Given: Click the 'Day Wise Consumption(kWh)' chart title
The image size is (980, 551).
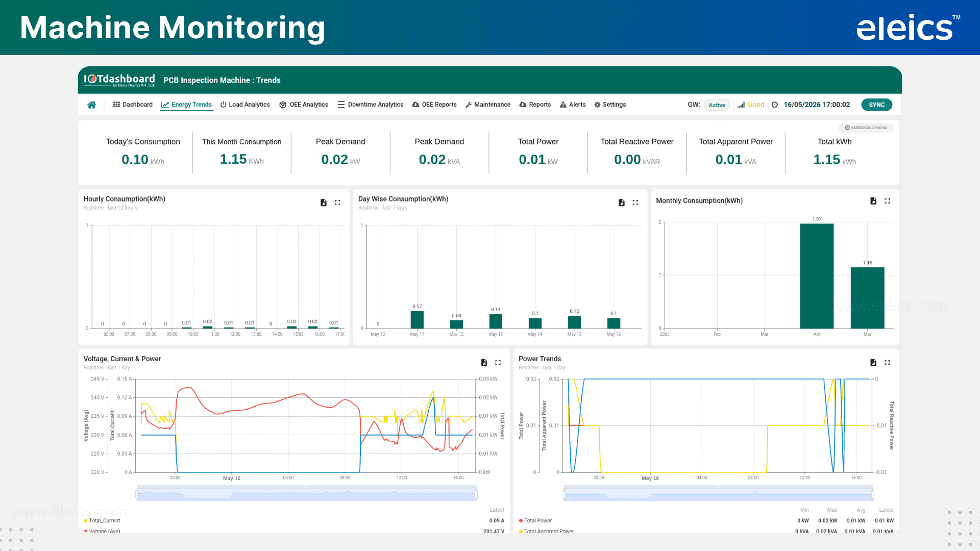Looking at the screenshot, I should coord(403,199).
